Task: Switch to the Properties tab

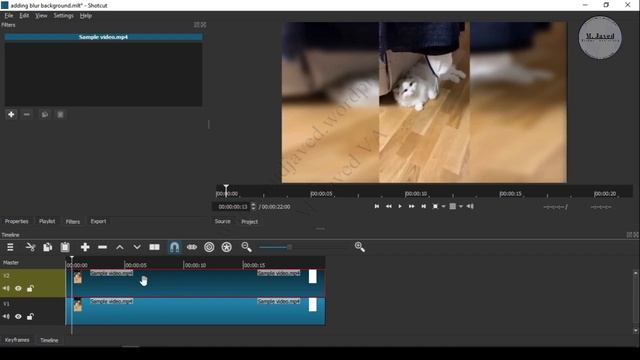Action: 16,221
